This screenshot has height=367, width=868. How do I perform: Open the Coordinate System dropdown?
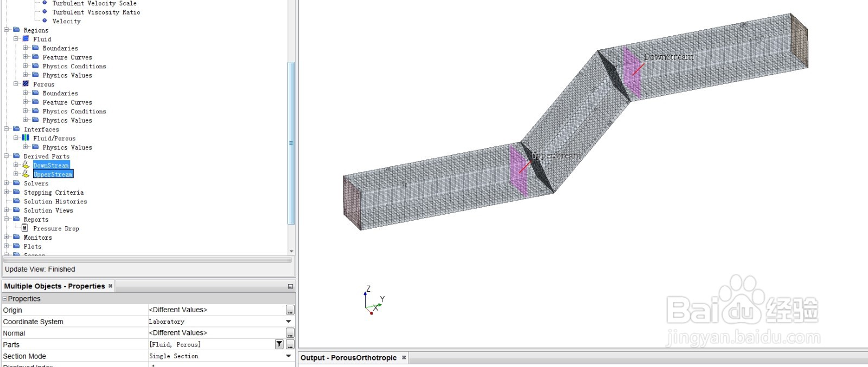tap(289, 321)
